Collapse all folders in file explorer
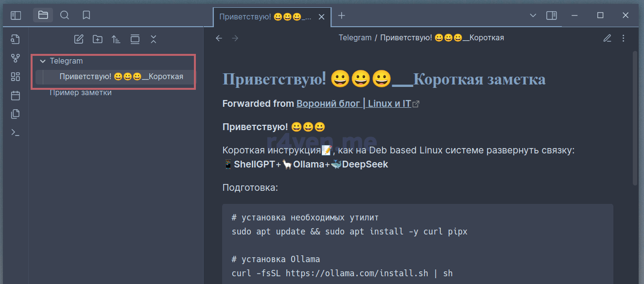The height and width of the screenshot is (284, 644). 153,39
